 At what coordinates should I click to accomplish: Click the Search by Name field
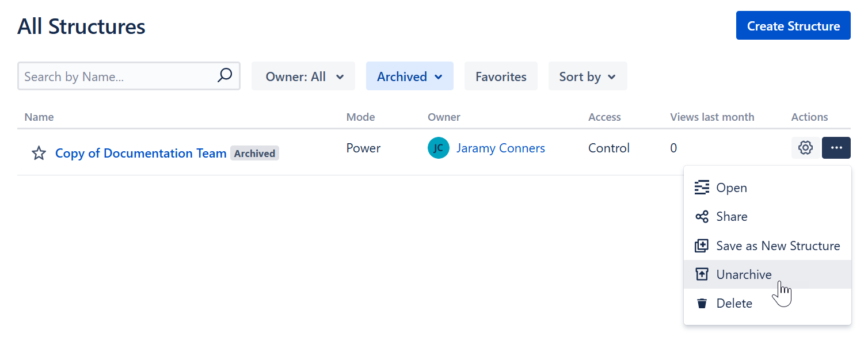(118, 76)
